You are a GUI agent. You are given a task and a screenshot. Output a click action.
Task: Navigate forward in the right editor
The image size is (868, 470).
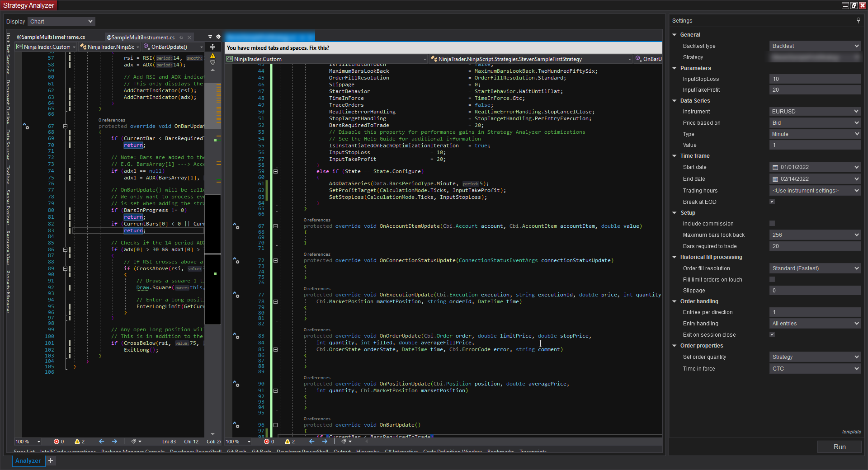pyautogui.click(x=325, y=442)
